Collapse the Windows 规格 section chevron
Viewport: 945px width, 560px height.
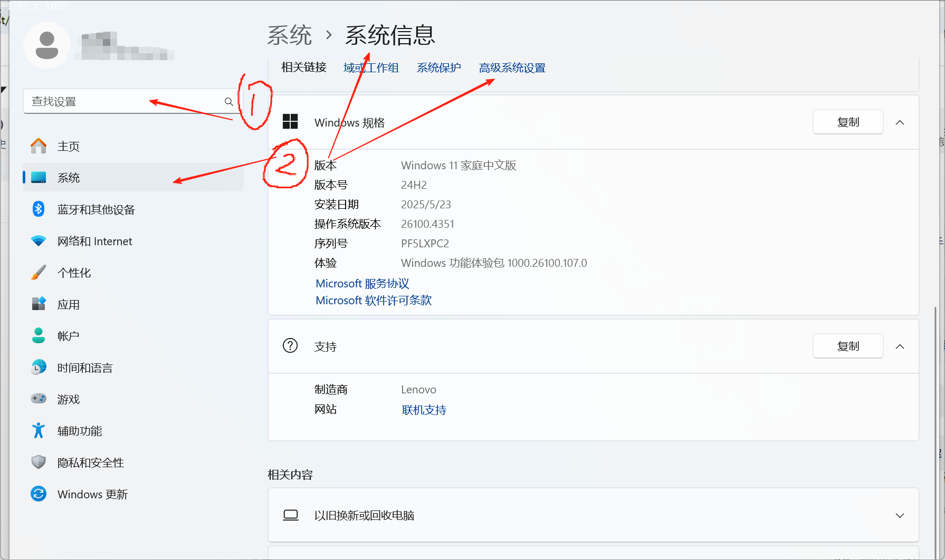pos(900,122)
